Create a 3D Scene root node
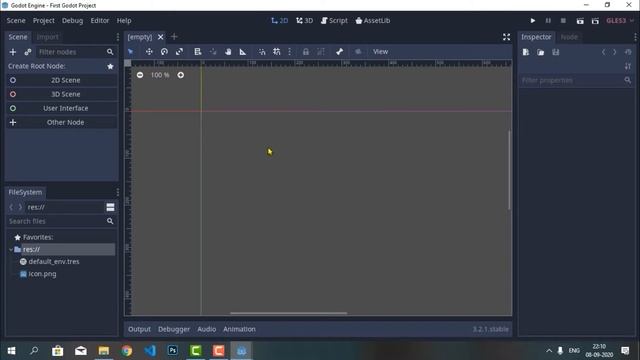Viewport: 640px width, 360px height. coord(62,94)
